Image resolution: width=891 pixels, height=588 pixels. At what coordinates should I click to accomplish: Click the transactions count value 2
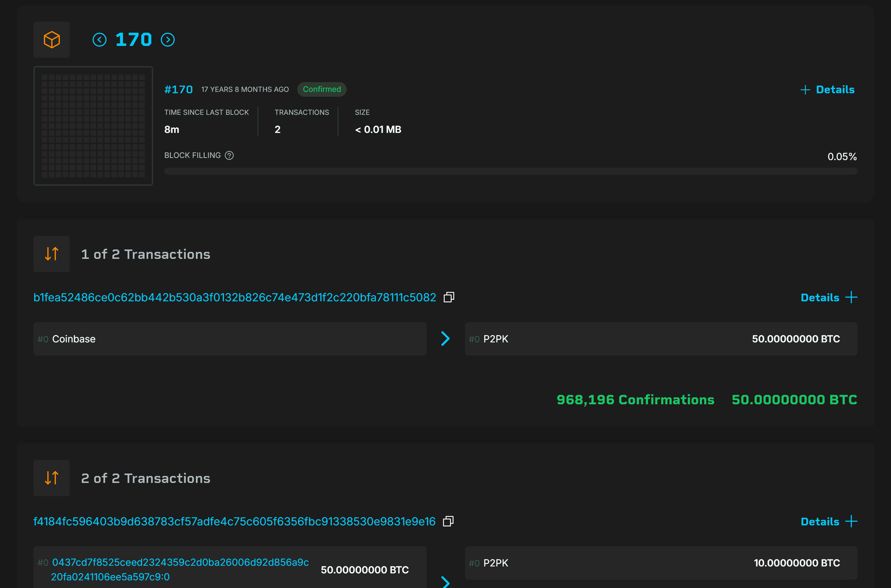pyautogui.click(x=278, y=129)
